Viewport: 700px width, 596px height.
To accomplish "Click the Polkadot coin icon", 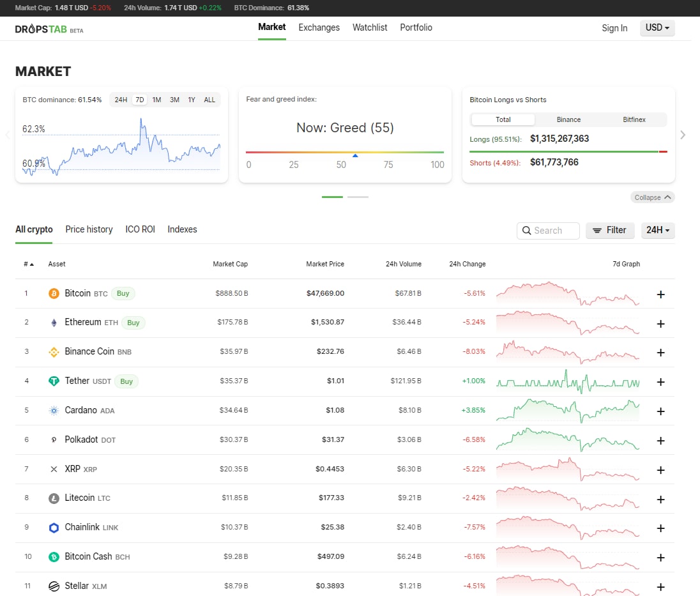I will point(54,440).
